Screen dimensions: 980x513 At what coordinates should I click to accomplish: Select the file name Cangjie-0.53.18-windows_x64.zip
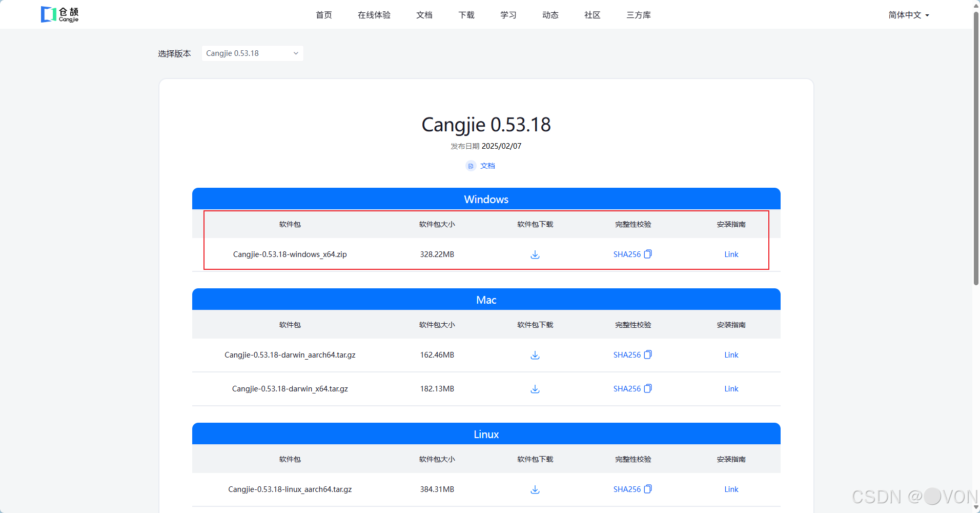(x=290, y=254)
